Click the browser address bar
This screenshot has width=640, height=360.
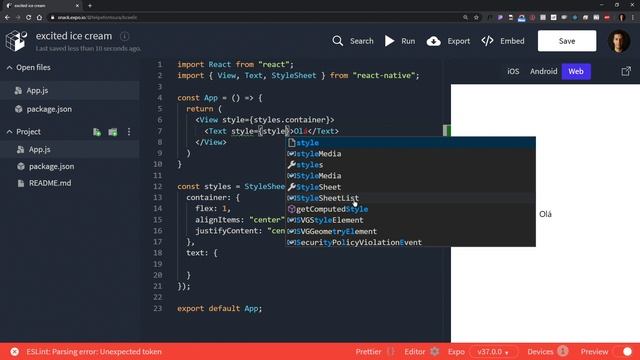[257, 18]
